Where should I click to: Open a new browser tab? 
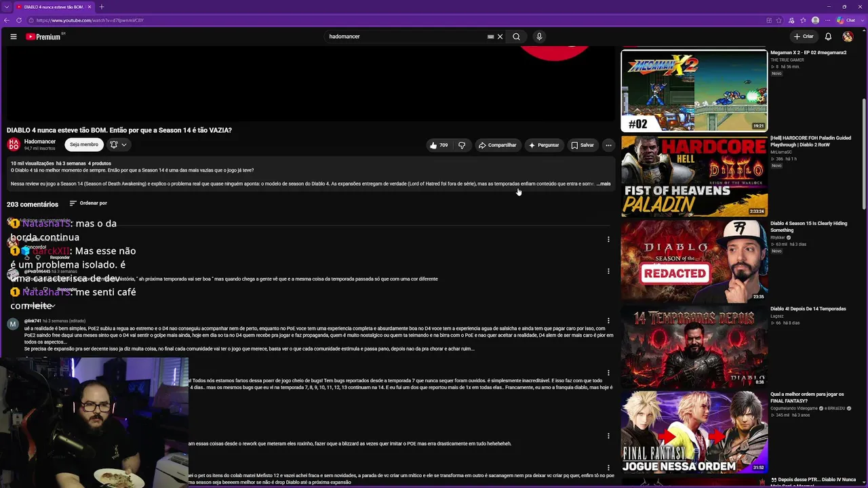click(x=102, y=7)
